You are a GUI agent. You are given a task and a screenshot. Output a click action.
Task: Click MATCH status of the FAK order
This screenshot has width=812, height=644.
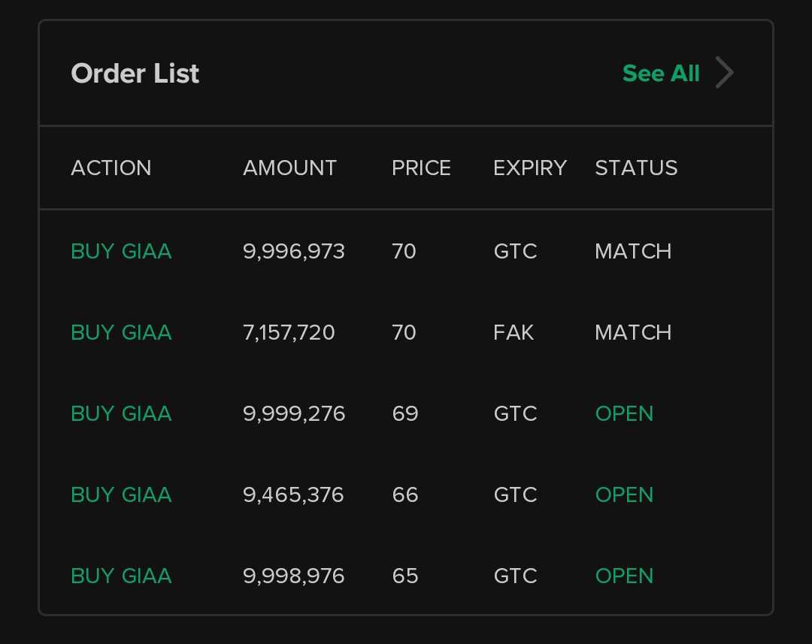[633, 332]
